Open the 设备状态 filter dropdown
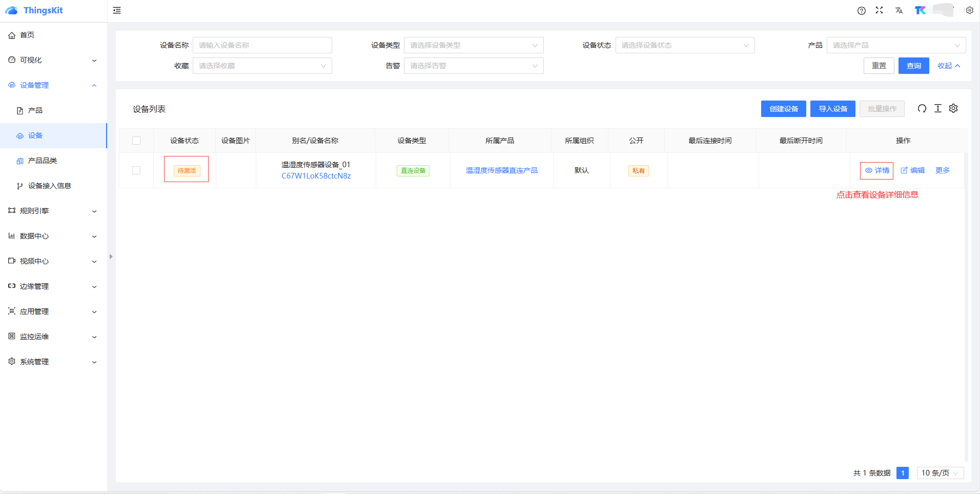This screenshot has width=980, height=494. pyautogui.click(x=684, y=45)
